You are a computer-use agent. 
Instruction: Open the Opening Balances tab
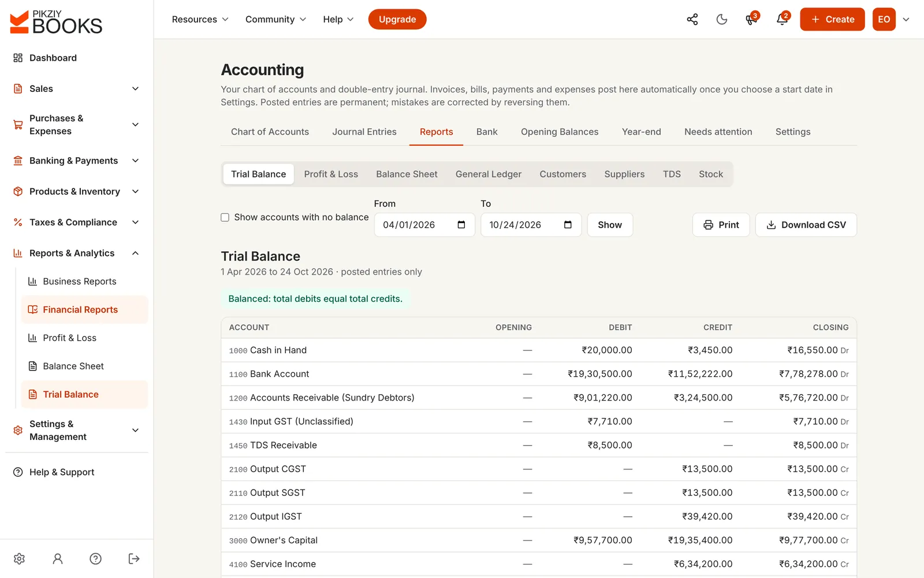coord(560,132)
